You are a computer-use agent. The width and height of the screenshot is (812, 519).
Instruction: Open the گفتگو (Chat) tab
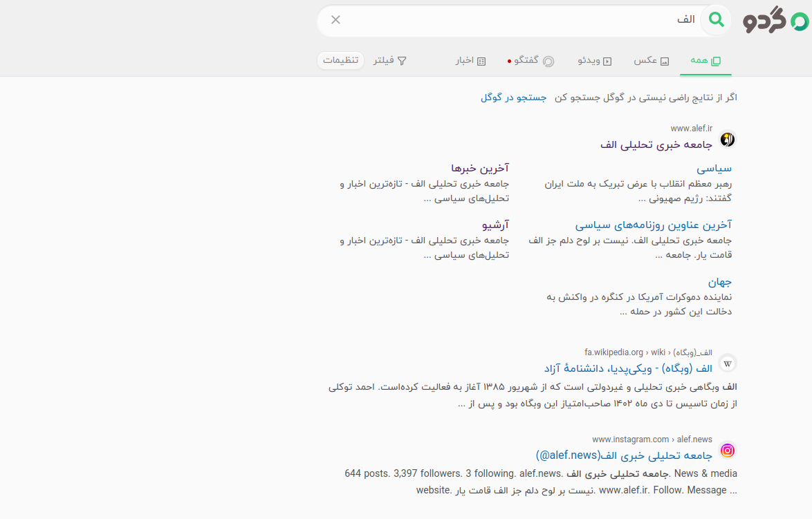pyautogui.click(x=531, y=61)
